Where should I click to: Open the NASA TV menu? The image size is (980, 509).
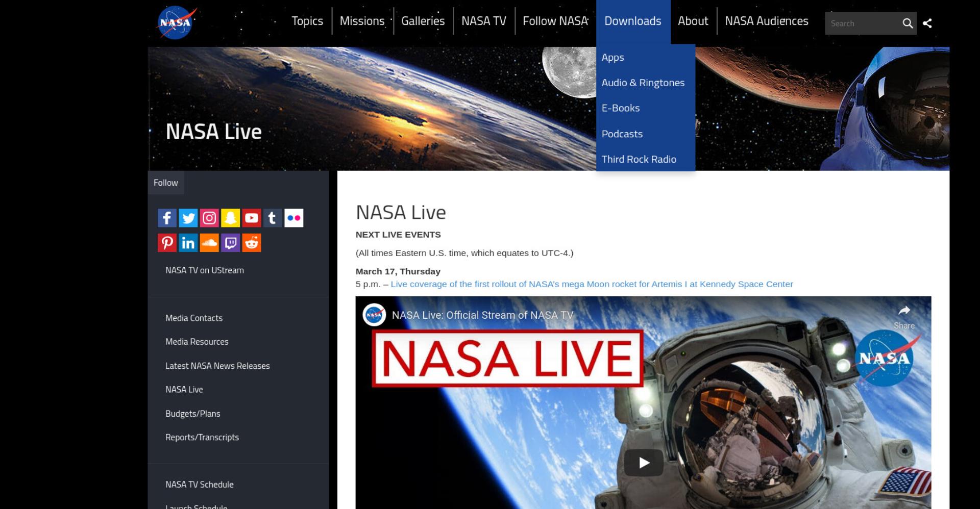484,21
